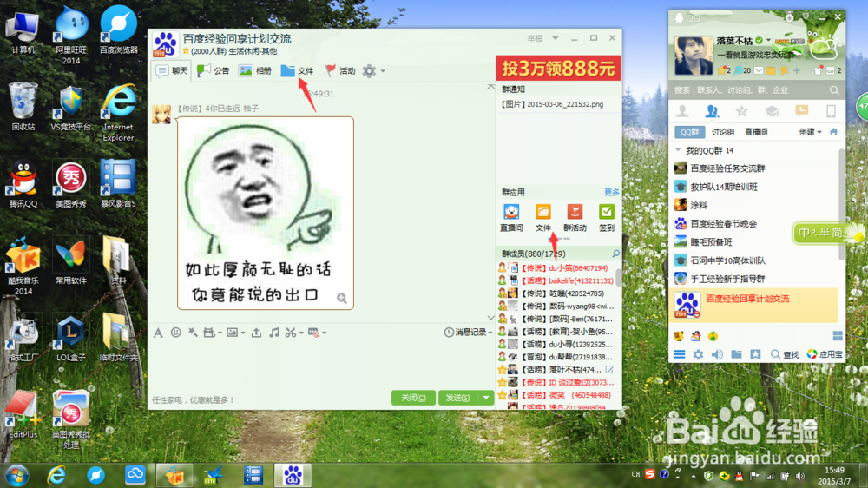Open 应用宝 in QQ panel
The width and height of the screenshot is (868, 488).
825,354
